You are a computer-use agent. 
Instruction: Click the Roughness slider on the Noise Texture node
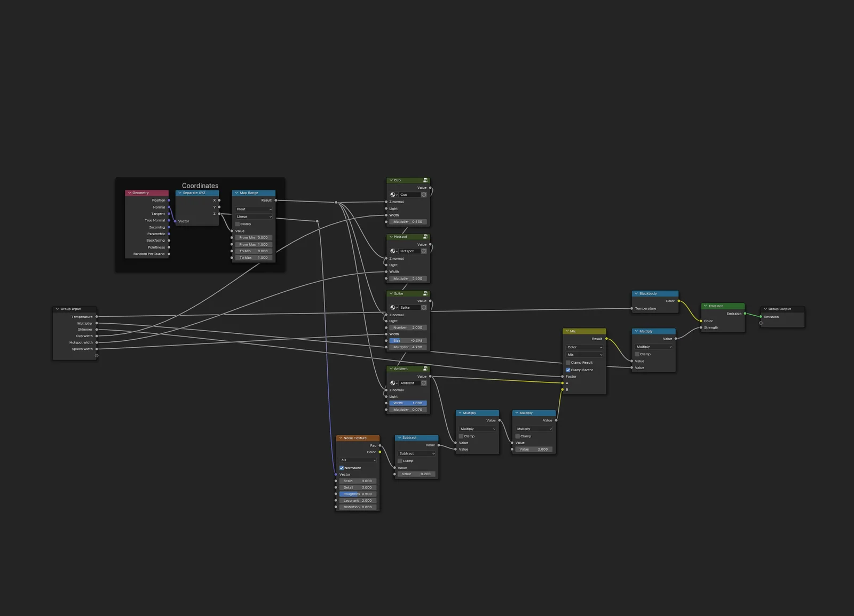pyautogui.click(x=357, y=494)
